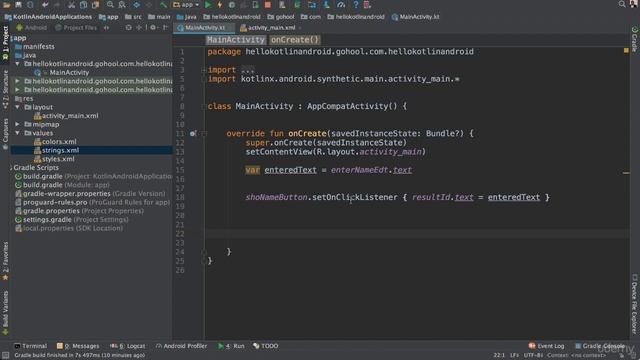
Task: Click the KotlinAndroidApplications breadcrumb
Action: (x=48, y=17)
